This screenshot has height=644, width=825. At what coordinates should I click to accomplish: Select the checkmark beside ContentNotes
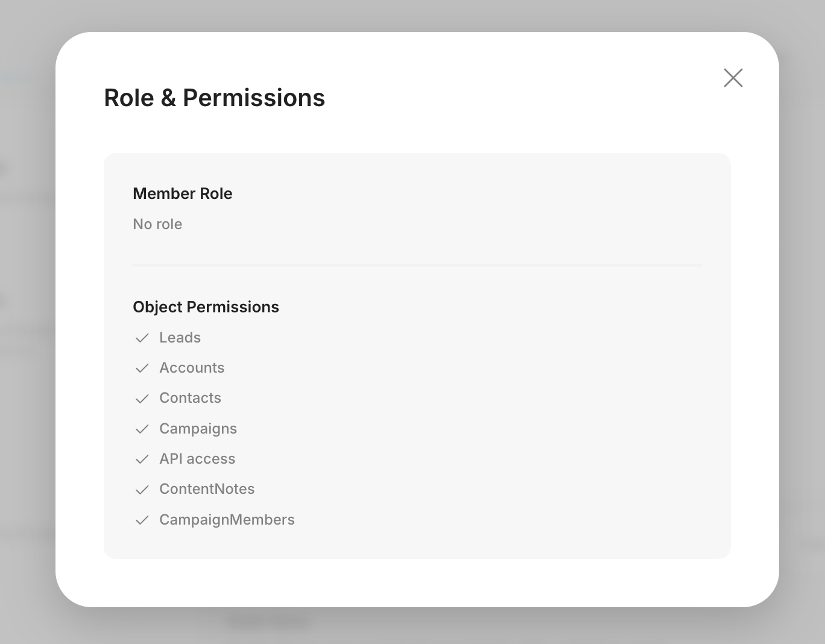[142, 490]
